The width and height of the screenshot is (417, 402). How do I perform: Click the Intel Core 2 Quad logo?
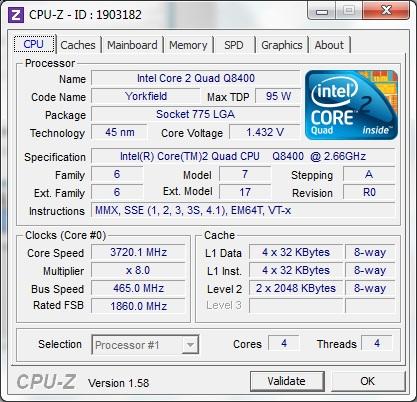tap(351, 105)
